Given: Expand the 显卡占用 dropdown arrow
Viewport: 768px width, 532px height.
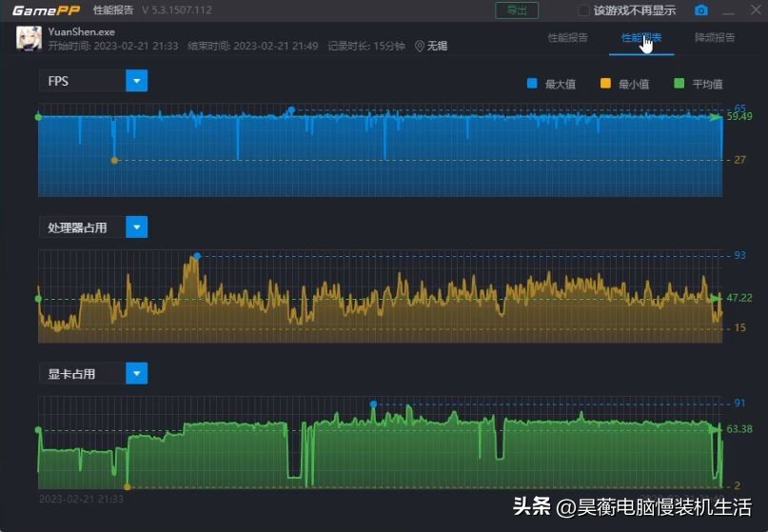Looking at the screenshot, I should 137,374.
